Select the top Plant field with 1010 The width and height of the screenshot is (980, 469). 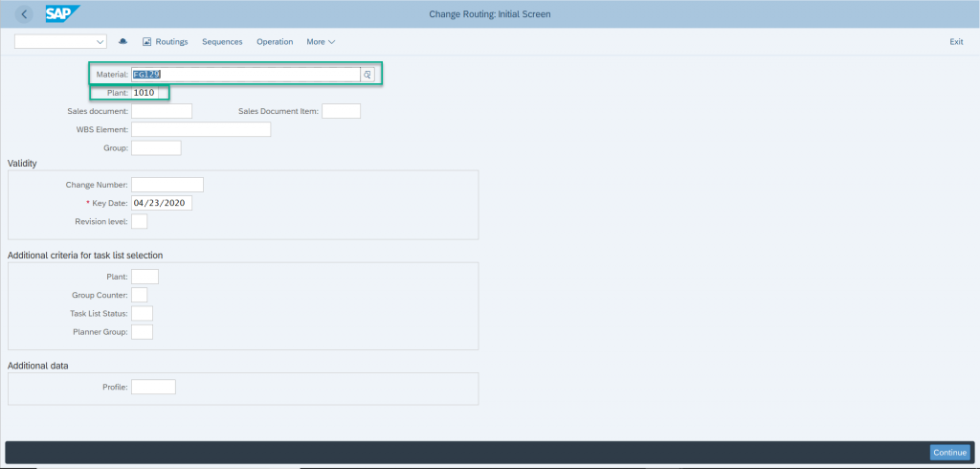145,93
